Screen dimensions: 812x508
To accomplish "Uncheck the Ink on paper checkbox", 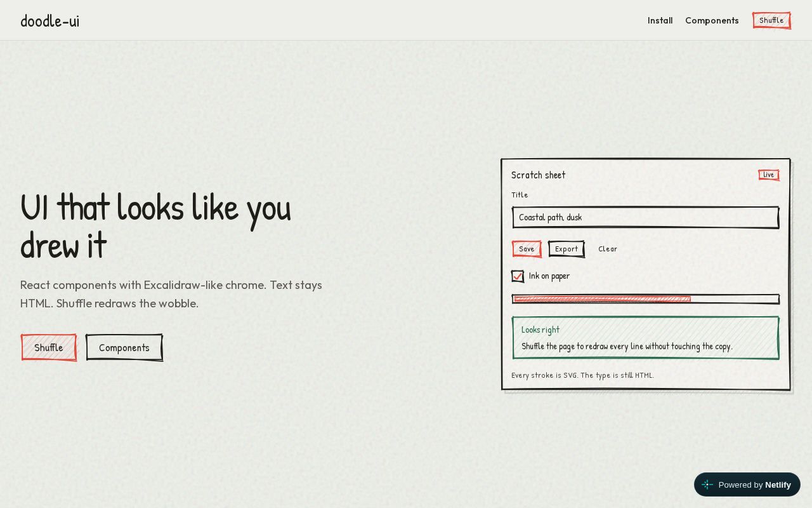I will (518, 276).
